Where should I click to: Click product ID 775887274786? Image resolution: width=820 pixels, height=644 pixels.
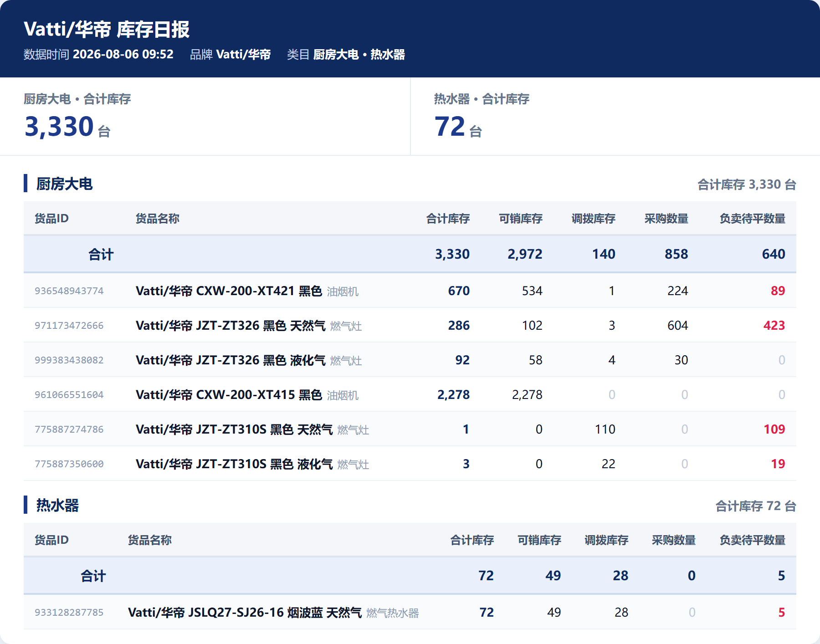(69, 429)
